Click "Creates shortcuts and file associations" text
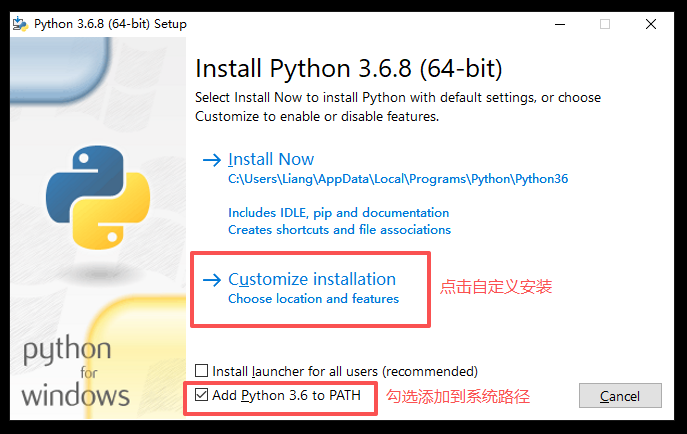The width and height of the screenshot is (687, 434). 339,230
